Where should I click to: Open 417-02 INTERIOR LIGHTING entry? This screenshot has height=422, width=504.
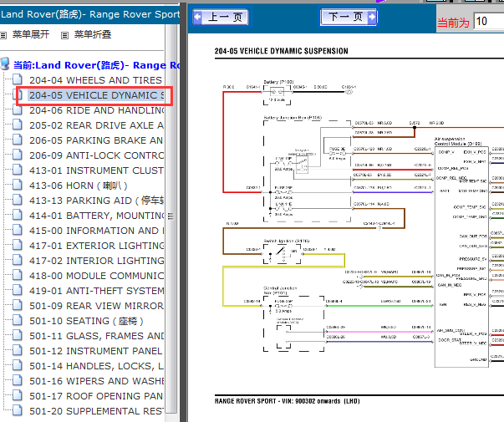tap(96, 261)
